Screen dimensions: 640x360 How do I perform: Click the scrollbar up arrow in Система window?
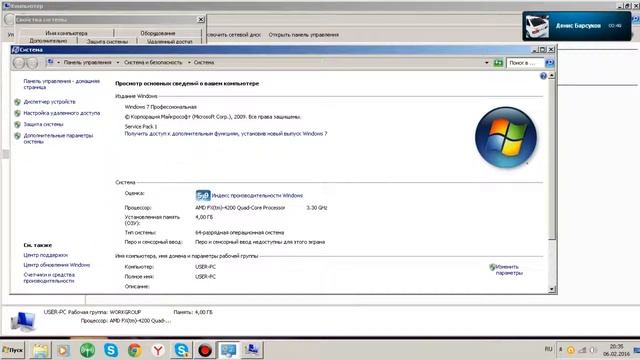(552, 76)
